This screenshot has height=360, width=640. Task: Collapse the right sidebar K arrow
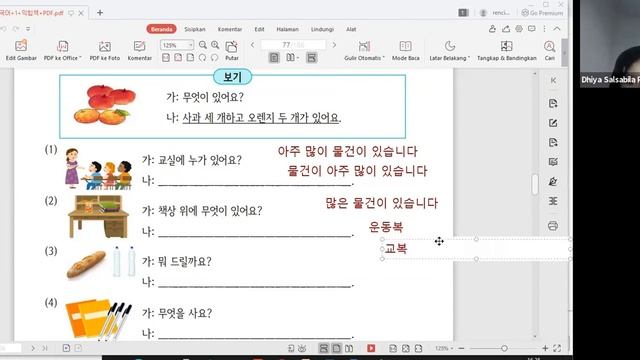click(x=553, y=80)
